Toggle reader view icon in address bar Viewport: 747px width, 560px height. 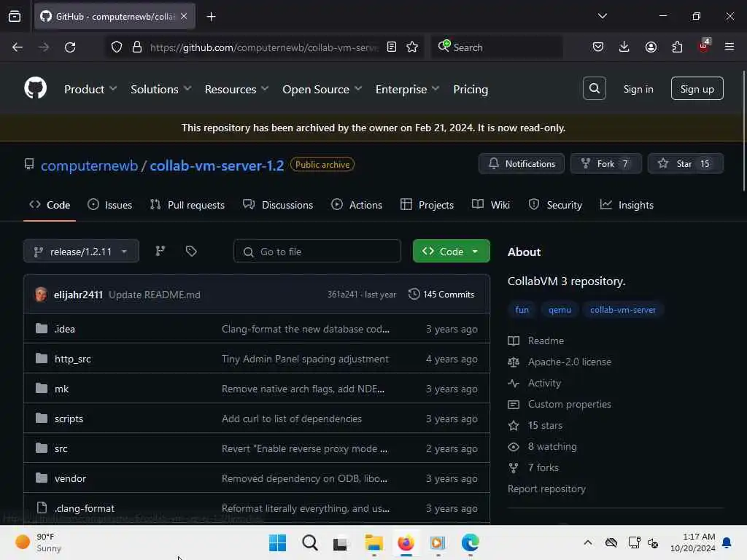tap(392, 47)
